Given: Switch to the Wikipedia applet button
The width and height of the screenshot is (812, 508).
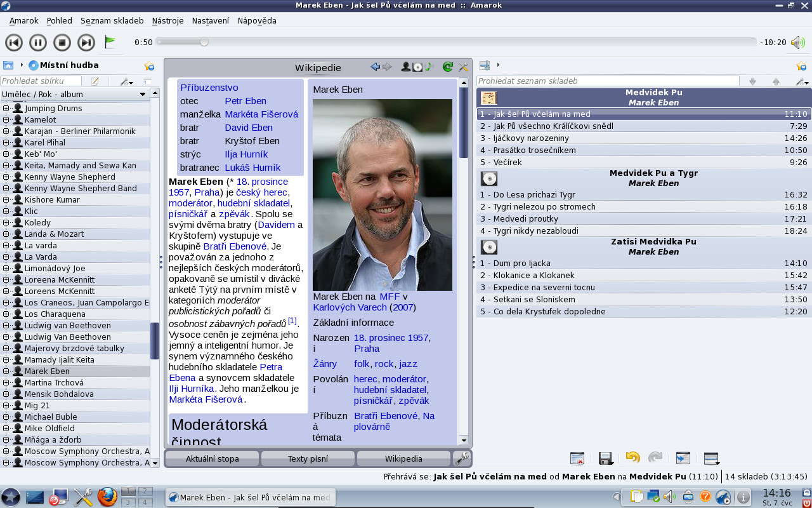Looking at the screenshot, I should pos(403,458).
